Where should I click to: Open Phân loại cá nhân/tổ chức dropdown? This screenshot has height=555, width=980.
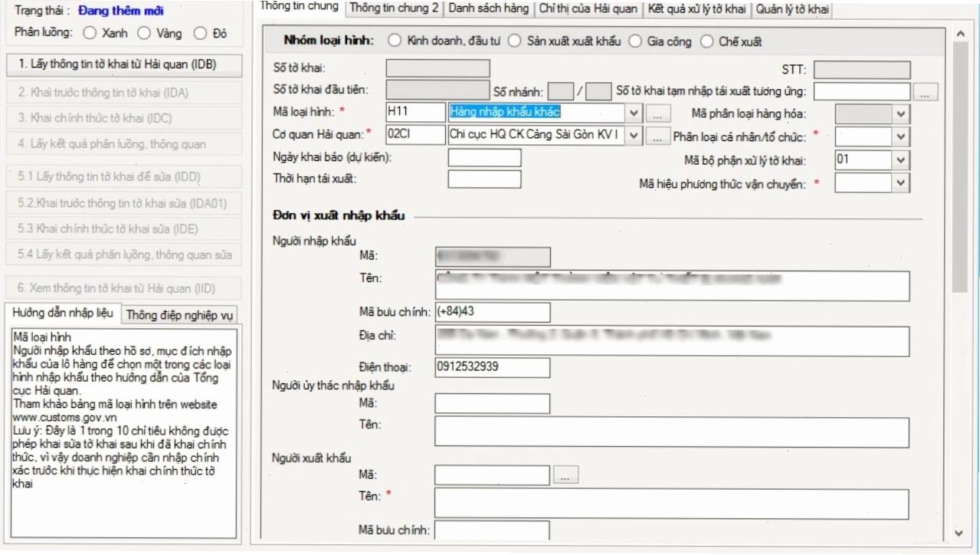point(901,137)
